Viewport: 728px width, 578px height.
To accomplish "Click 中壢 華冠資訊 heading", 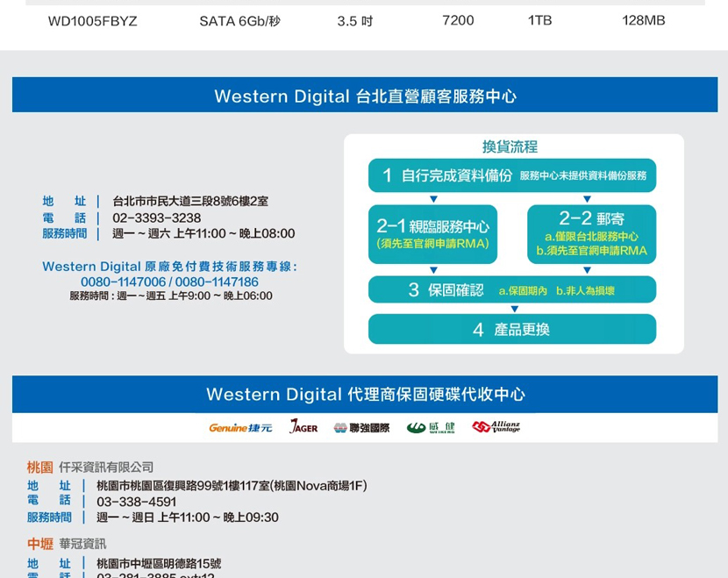I will point(67,544).
